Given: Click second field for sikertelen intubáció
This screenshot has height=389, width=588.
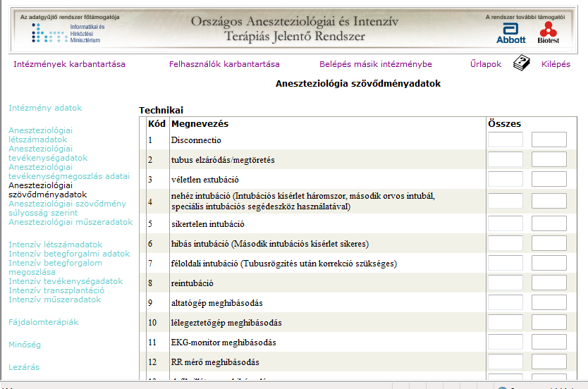Looking at the screenshot, I should tap(549, 223).
